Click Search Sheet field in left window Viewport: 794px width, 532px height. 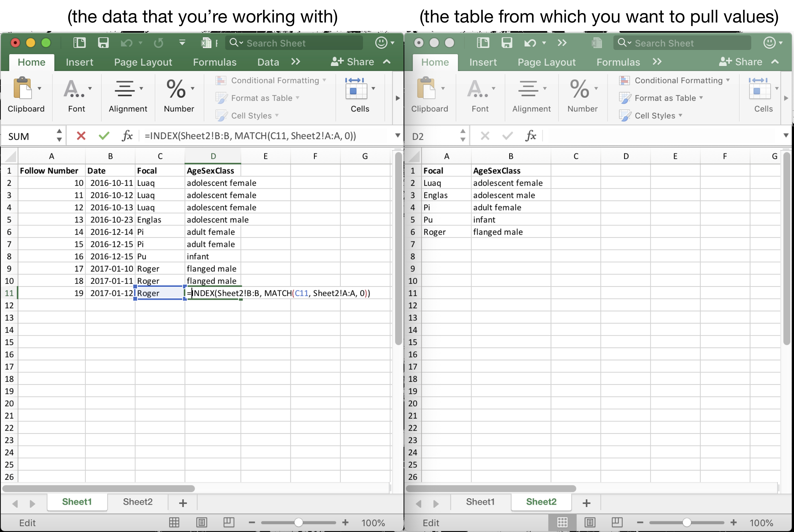294,43
